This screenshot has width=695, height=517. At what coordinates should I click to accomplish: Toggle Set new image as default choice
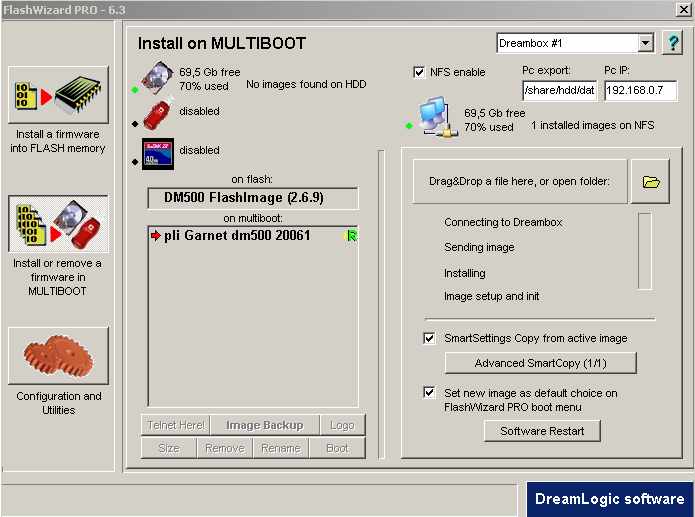click(429, 392)
